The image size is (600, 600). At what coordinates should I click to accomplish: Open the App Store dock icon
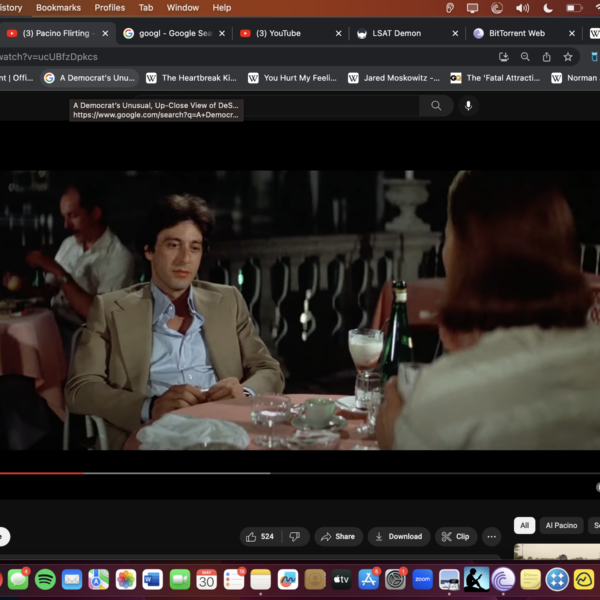click(368, 579)
